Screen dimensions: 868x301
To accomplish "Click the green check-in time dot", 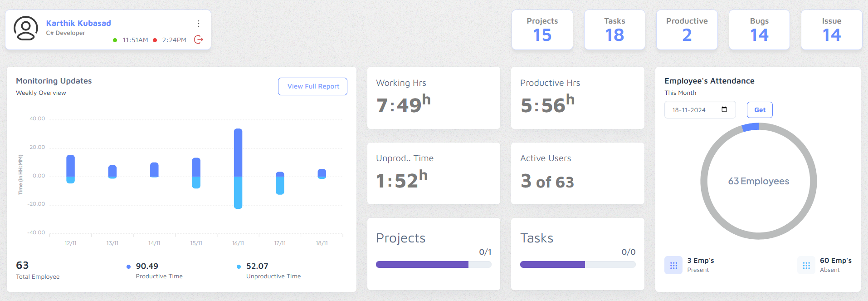I will (x=115, y=40).
